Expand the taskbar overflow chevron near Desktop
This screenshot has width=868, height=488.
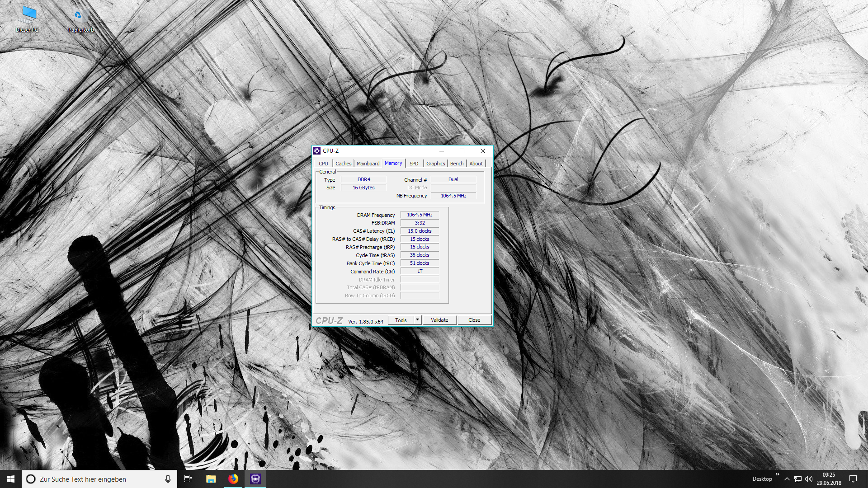(777, 475)
